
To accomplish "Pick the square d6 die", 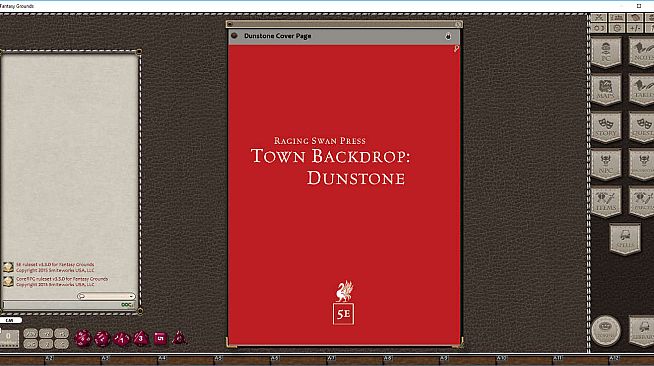I will (160, 338).
